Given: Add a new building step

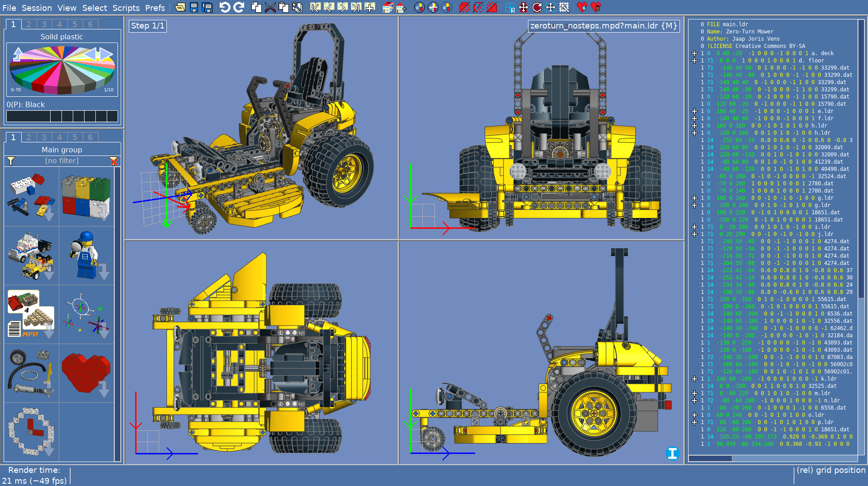Looking at the screenshot, I should tap(370, 7).
